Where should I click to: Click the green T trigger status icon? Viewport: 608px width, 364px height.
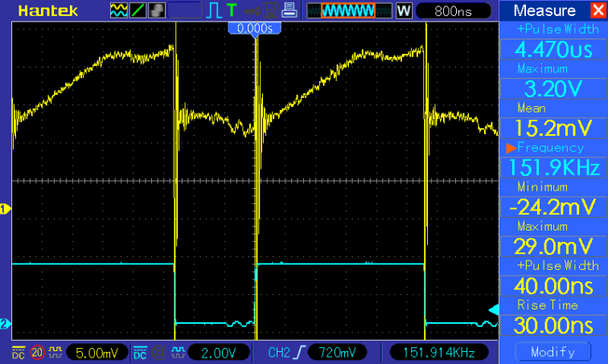(232, 11)
